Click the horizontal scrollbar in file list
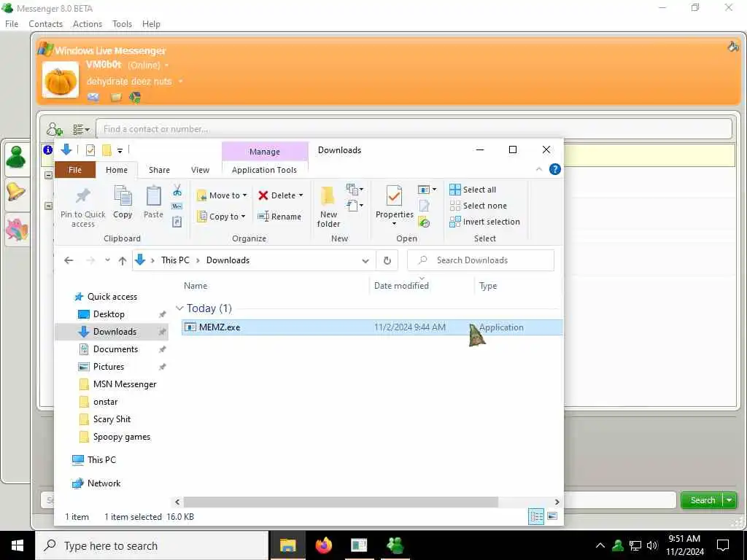The height and width of the screenshot is (560, 747). pyautogui.click(x=341, y=502)
